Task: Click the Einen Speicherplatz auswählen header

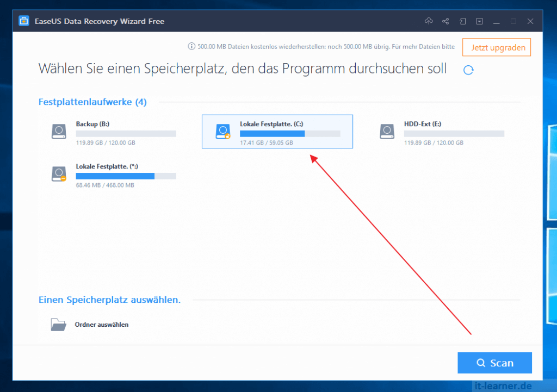Action: point(109,300)
